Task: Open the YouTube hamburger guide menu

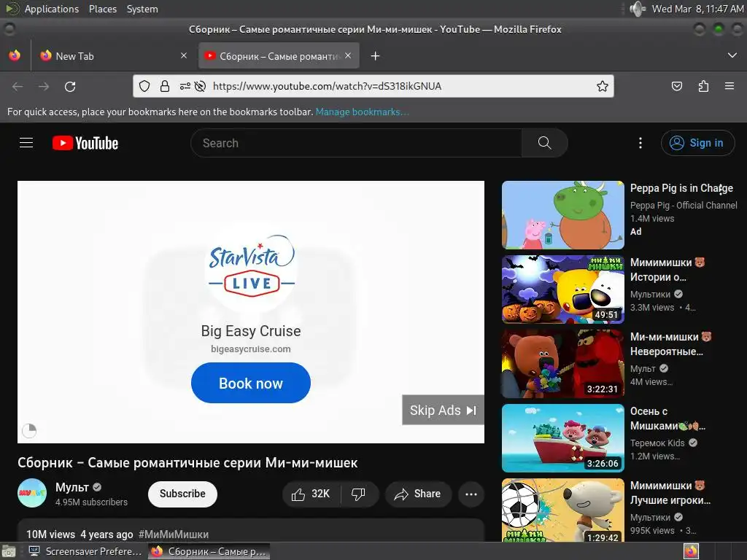Action: [26, 143]
